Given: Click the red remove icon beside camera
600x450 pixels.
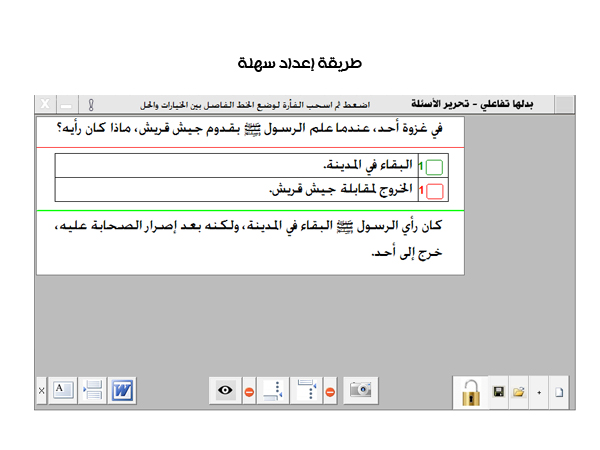Looking at the screenshot, I should pos(330,392).
